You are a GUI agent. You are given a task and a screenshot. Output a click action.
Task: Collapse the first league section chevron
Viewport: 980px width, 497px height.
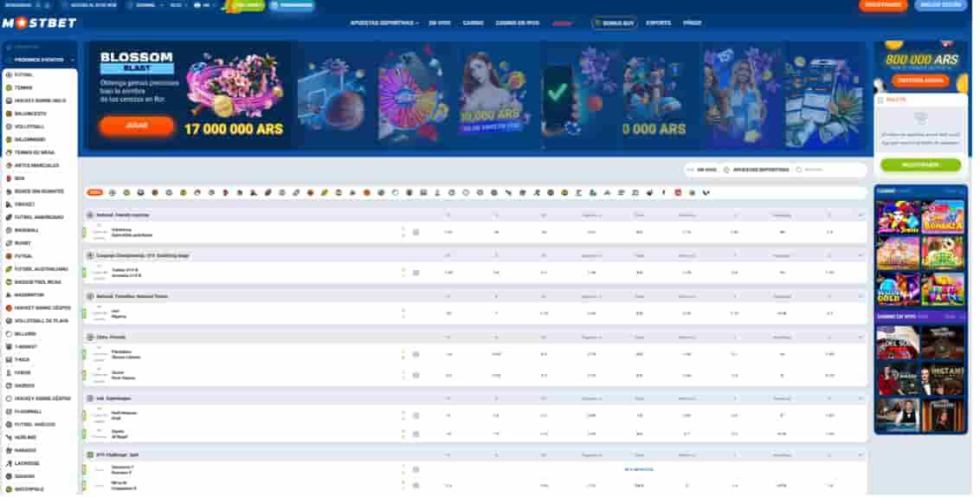pyautogui.click(x=861, y=215)
